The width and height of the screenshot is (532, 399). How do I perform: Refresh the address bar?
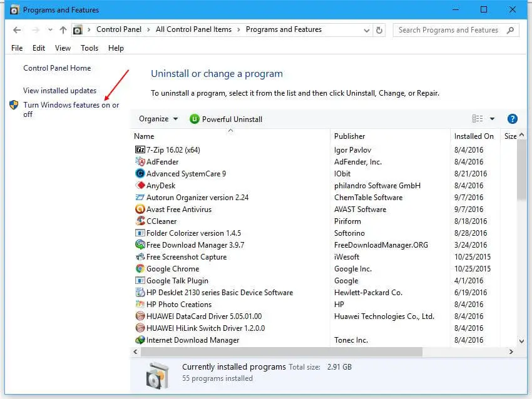pos(380,29)
